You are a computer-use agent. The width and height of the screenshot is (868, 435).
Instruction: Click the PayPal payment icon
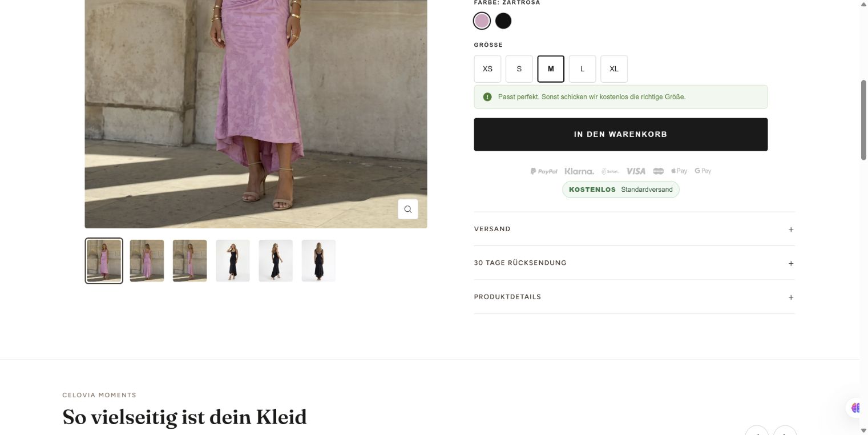[x=543, y=171]
